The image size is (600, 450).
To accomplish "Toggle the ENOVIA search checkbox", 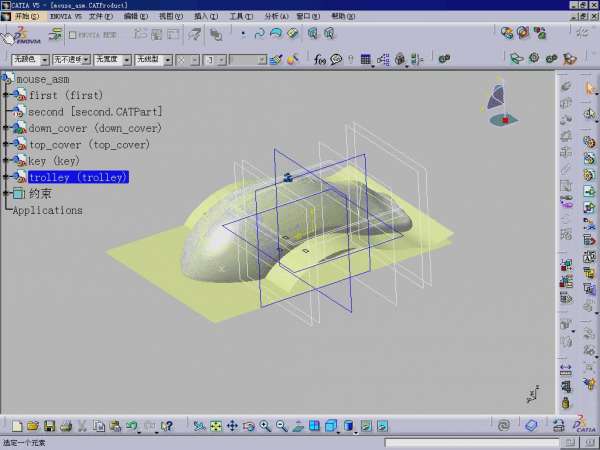I will point(72,35).
